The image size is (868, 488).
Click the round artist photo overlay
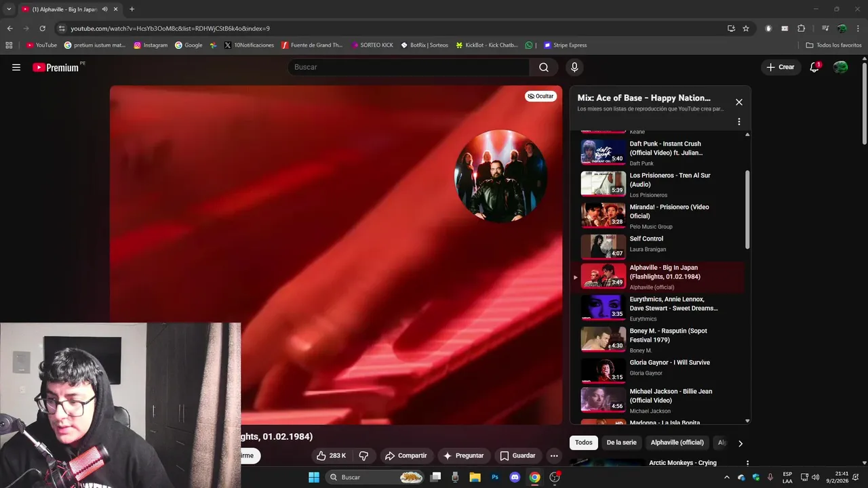(501, 176)
